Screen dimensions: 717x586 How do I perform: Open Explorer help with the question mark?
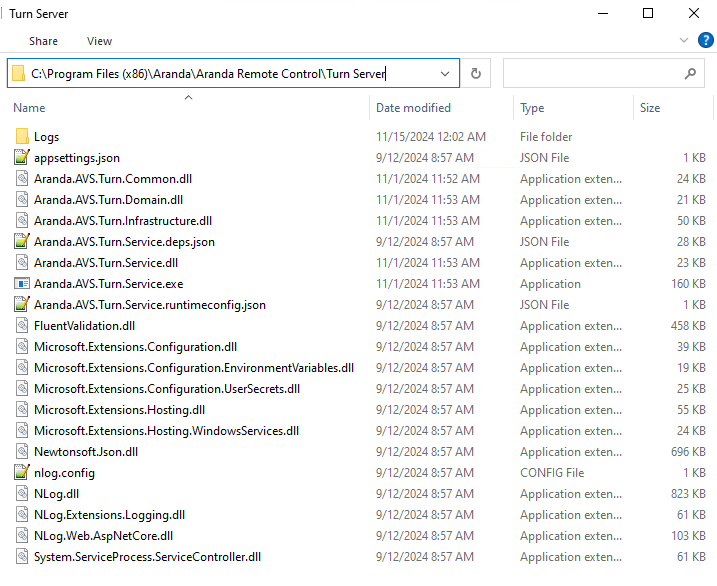tap(706, 40)
